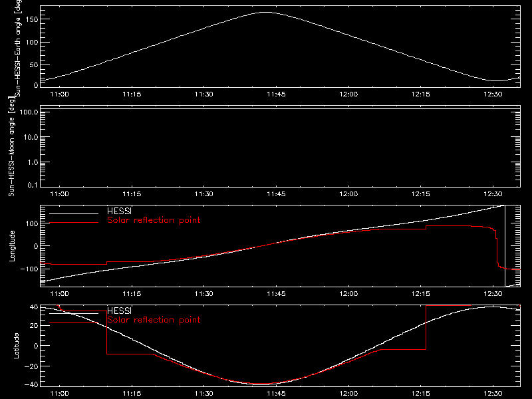Click the -100 tick on Longitude axis
The height and width of the screenshot is (399, 532).
click(29, 269)
